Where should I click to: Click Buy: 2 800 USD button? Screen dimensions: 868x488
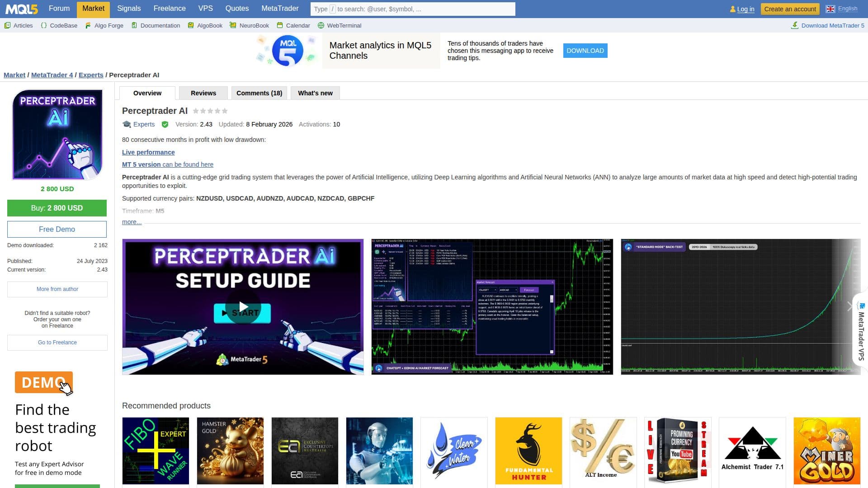[57, 208]
